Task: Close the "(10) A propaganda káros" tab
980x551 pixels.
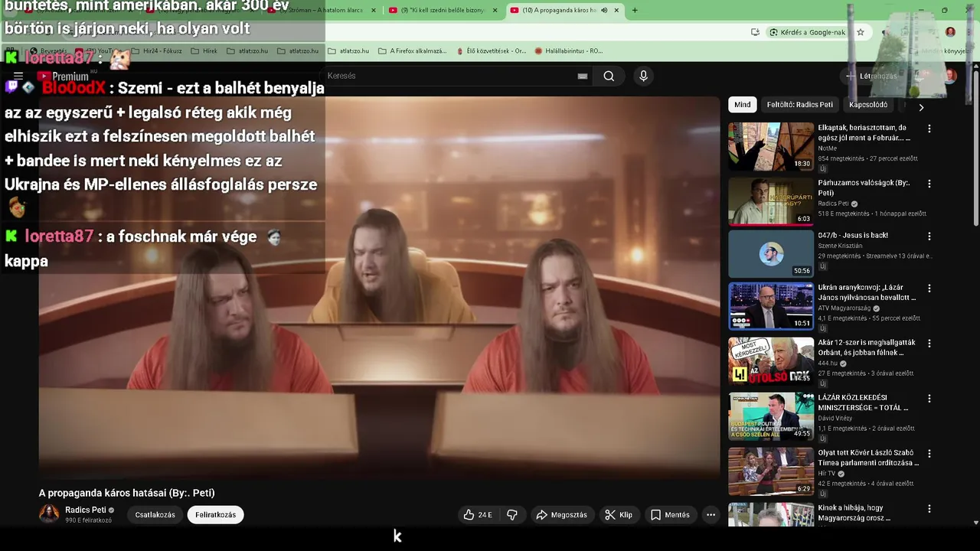Action: (616, 10)
